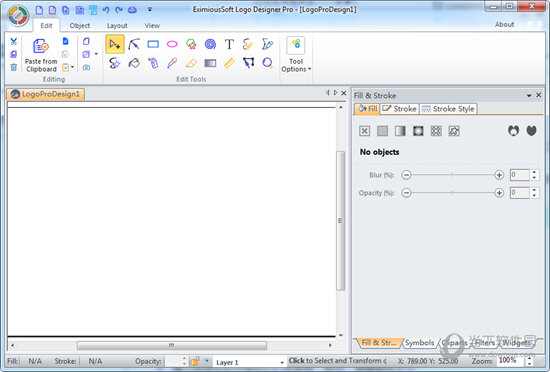Click the Blur slider track
The image size is (550, 372).
point(452,175)
